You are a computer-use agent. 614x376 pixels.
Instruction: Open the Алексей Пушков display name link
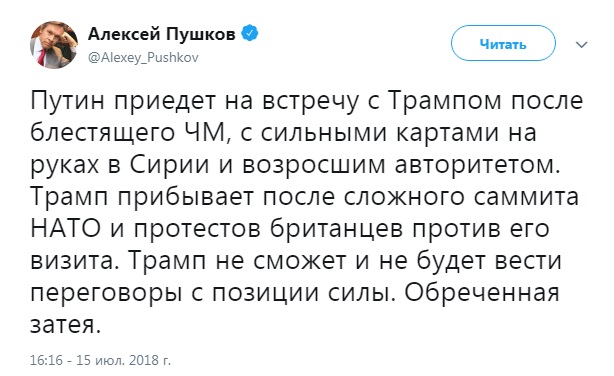pos(161,34)
